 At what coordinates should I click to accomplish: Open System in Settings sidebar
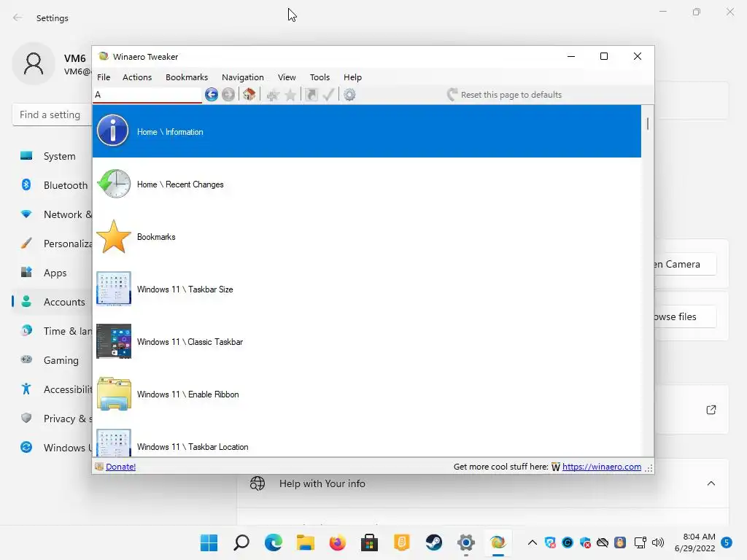click(53, 156)
